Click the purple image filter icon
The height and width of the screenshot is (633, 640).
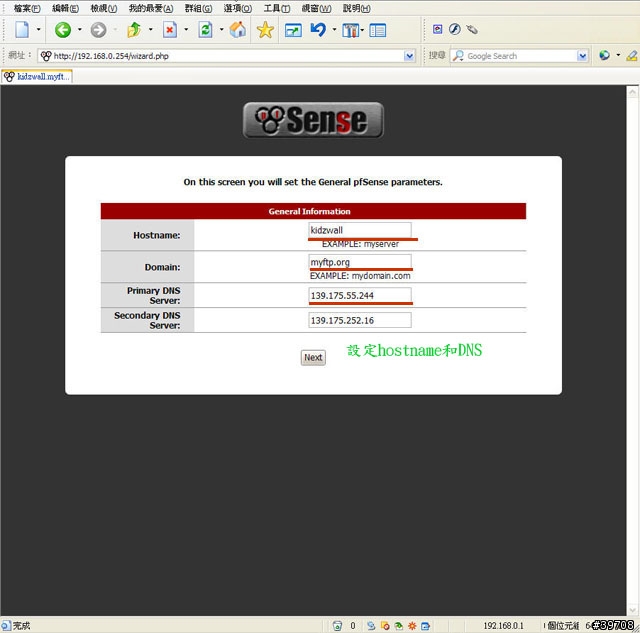[x=438, y=29]
